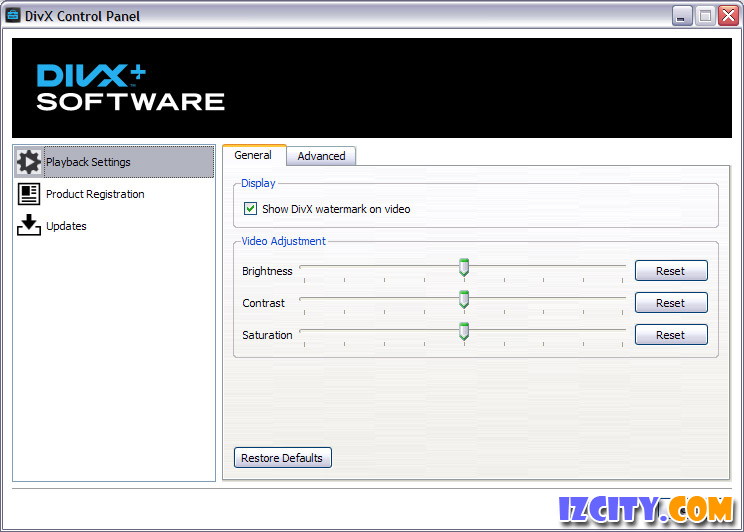The image size is (744, 532).
Task: Open the Updates label in the sidebar
Action: (66, 226)
